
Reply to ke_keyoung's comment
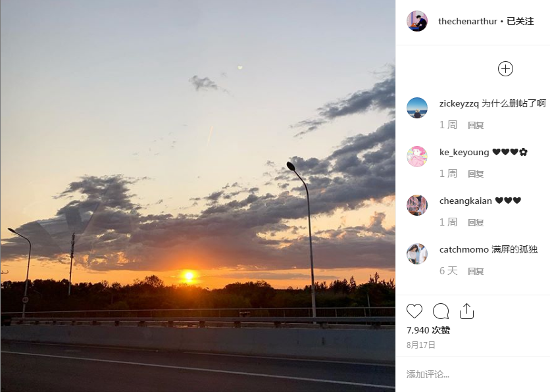coord(476,174)
